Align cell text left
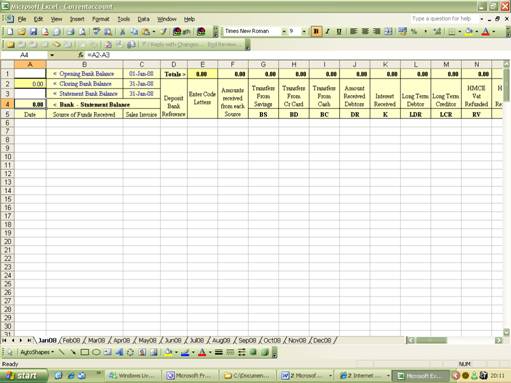The height and width of the screenshot is (383, 511). pos(354,31)
